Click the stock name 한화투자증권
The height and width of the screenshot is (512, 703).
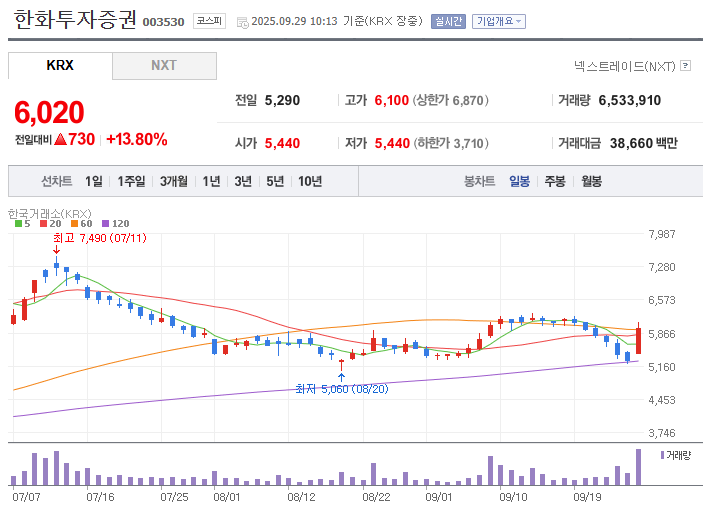[74, 19]
